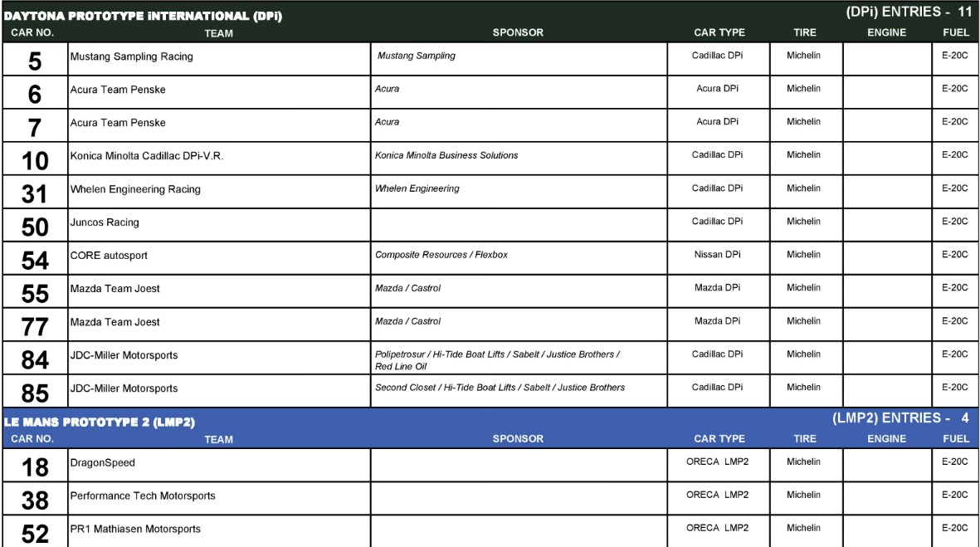Click sponsor "Konica Minolta Business Solutions"

pyautogui.click(x=446, y=155)
